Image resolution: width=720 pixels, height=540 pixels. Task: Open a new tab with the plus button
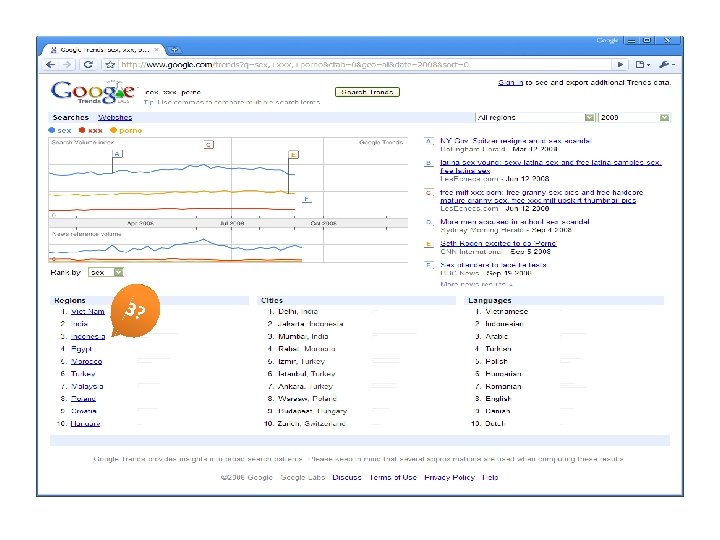174,50
